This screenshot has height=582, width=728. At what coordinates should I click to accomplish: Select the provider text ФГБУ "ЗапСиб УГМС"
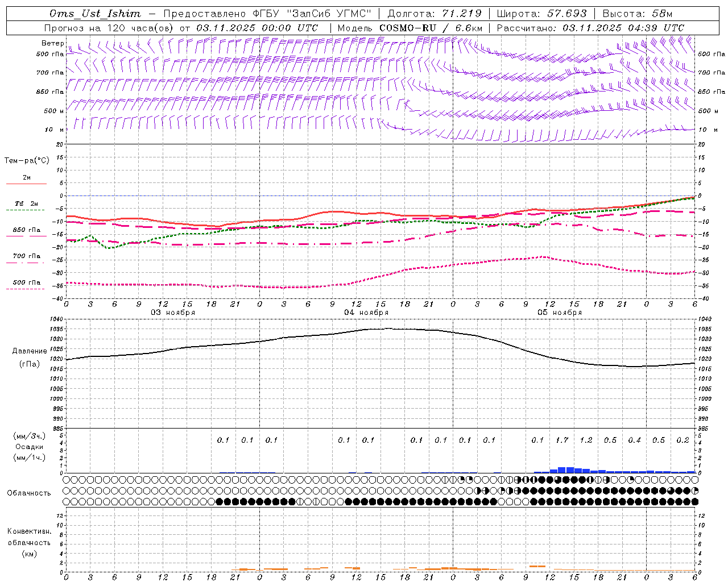coord(311,14)
